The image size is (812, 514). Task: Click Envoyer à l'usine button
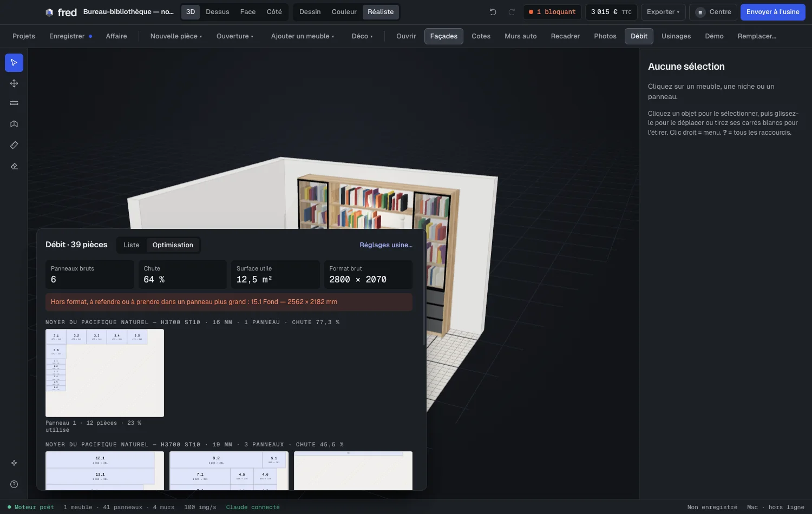tap(772, 12)
